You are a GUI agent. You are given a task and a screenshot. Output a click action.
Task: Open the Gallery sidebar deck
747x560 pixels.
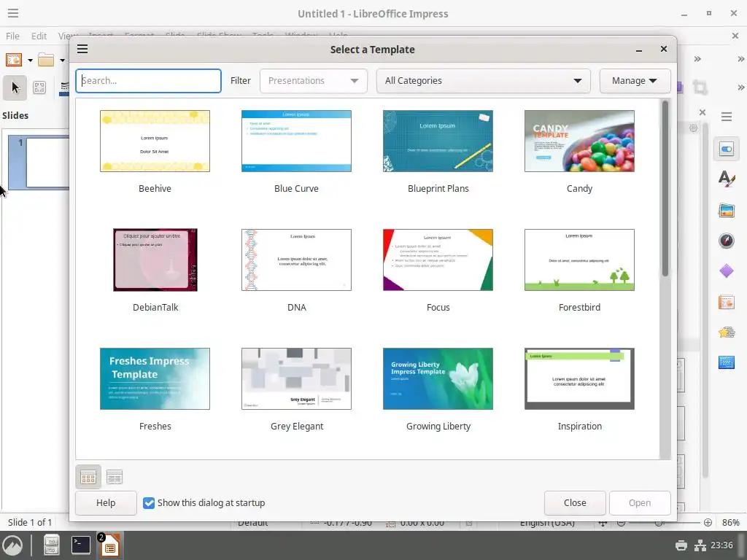(x=726, y=210)
